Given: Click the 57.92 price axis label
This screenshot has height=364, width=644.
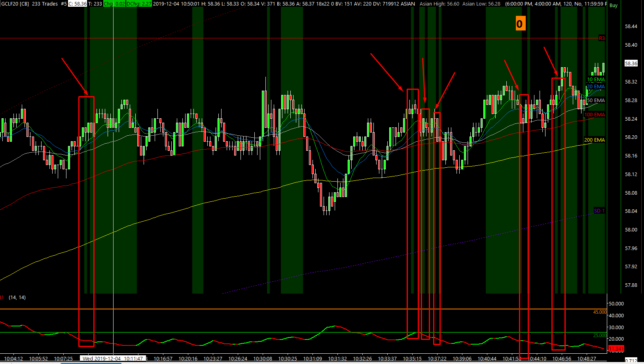Looking at the screenshot, I should (x=631, y=267).
